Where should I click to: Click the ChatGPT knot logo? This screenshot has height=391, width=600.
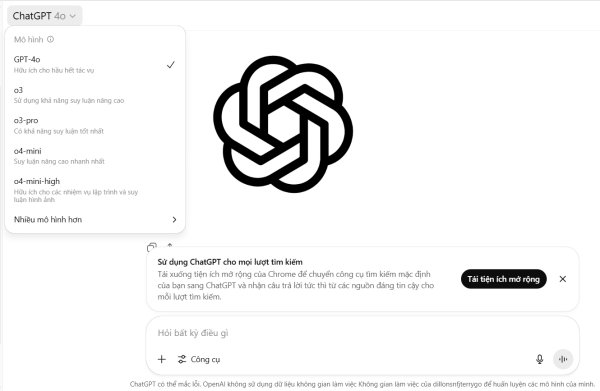click(283, 124)
